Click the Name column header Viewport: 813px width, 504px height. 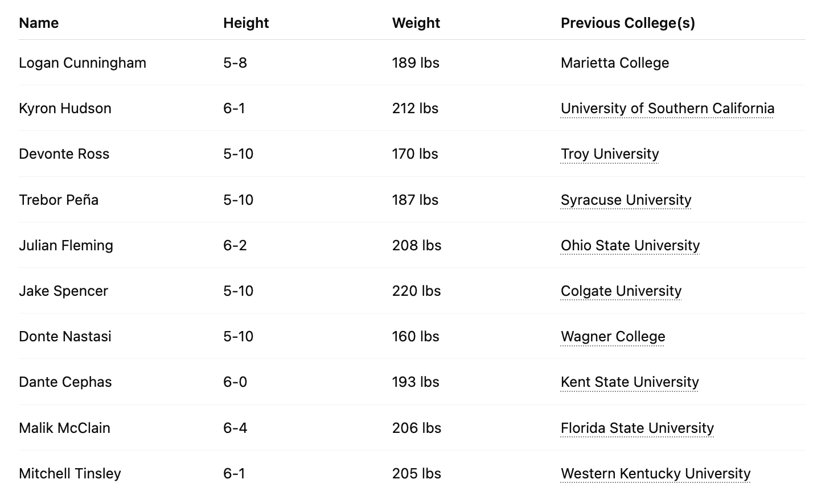pyautogui.click(x=39, y=23)
